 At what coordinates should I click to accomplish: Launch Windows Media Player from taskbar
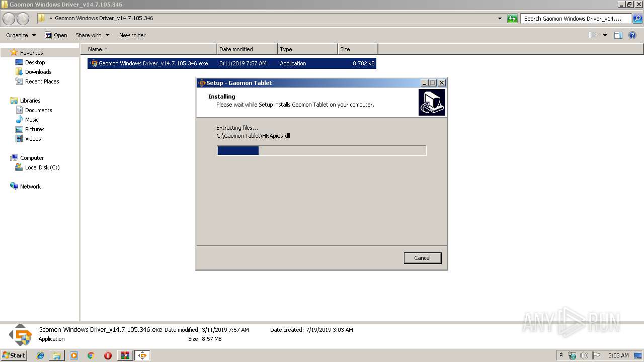tap(74, 355)
